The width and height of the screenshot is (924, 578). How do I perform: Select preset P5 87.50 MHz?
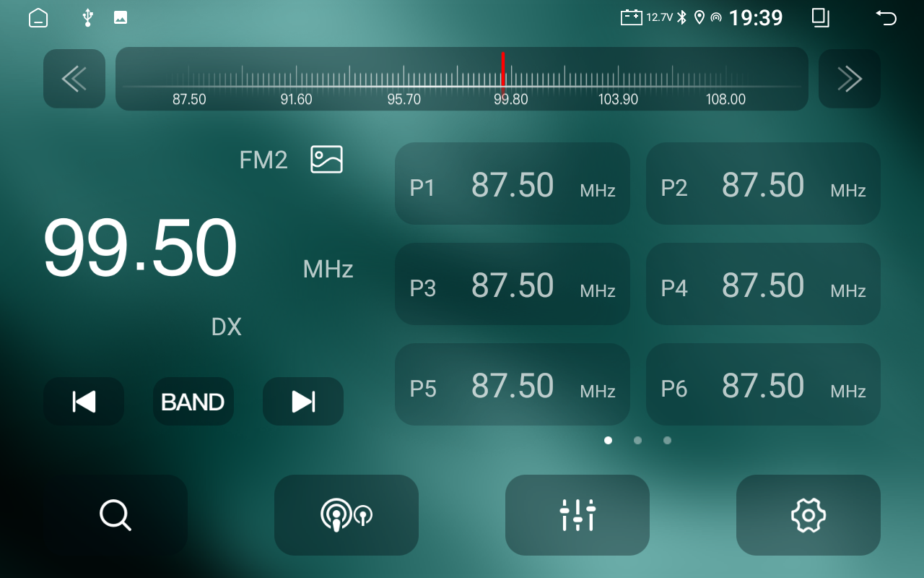tap(513, 384)
